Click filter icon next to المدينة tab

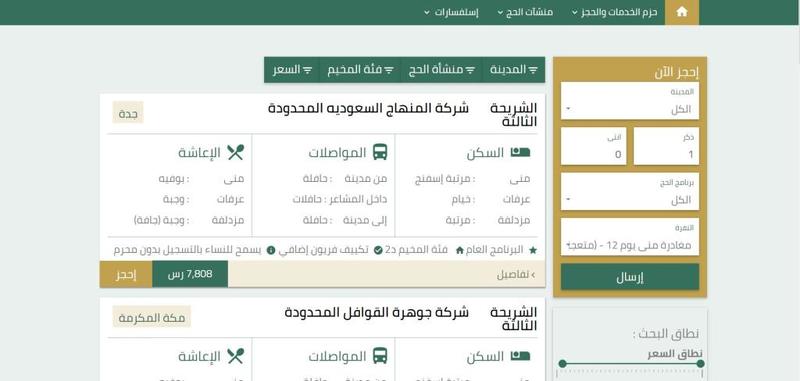(x=533, y=70)
